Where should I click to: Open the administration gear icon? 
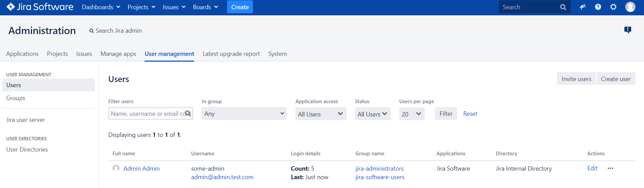click(x=613, y=7)
